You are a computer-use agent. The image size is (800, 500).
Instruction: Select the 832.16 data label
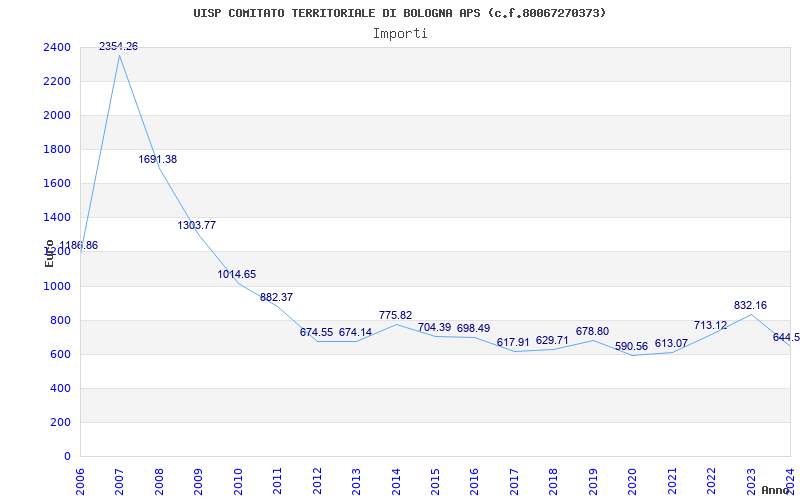(x=751, y=306)
